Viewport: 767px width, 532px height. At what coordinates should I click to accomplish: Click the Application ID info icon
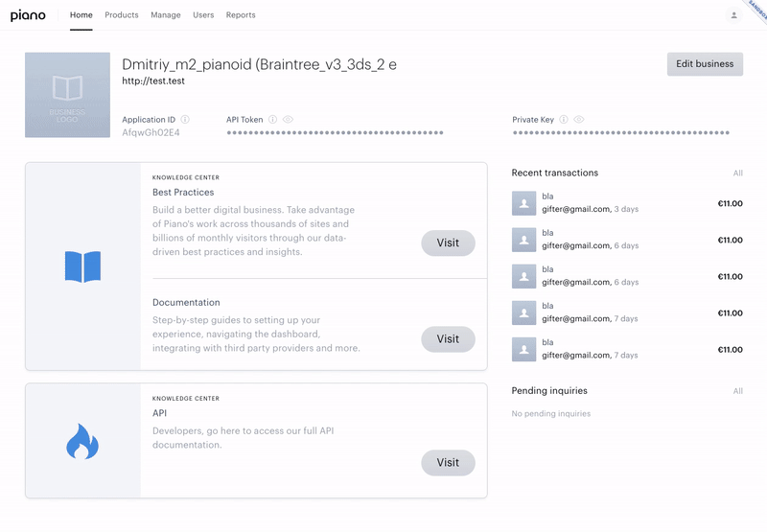tap(185, 119)
